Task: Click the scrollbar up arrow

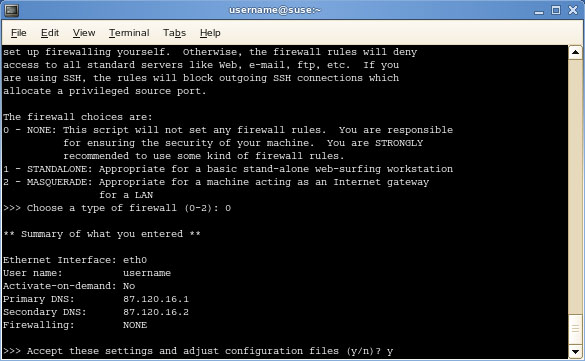Action: click(575, 52)
